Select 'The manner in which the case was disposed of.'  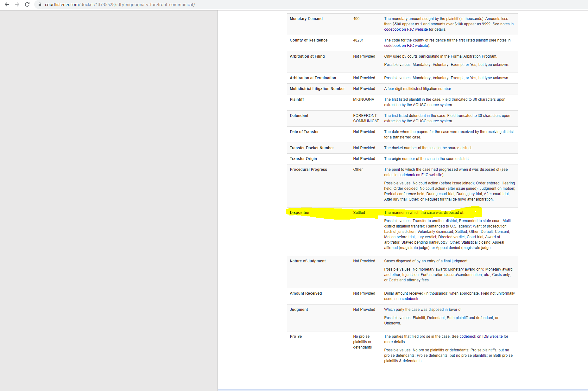click(x=424, y=213)
